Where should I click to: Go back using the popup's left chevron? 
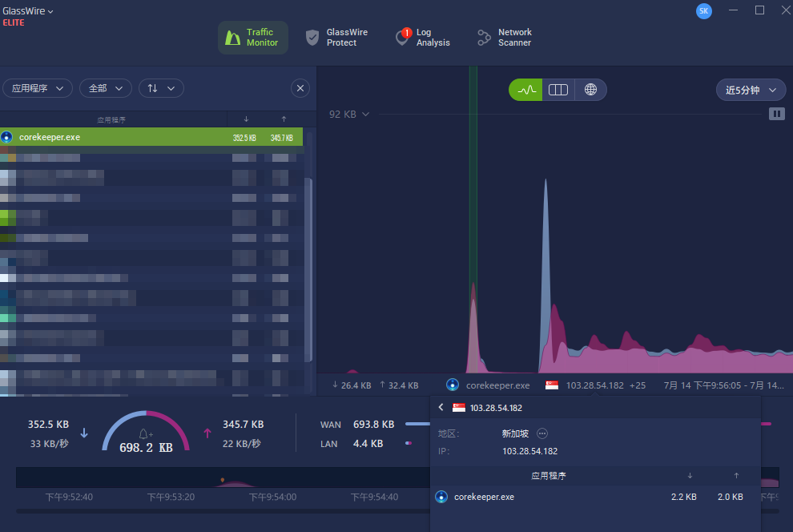pyautogui.click(x=441, y=407)
